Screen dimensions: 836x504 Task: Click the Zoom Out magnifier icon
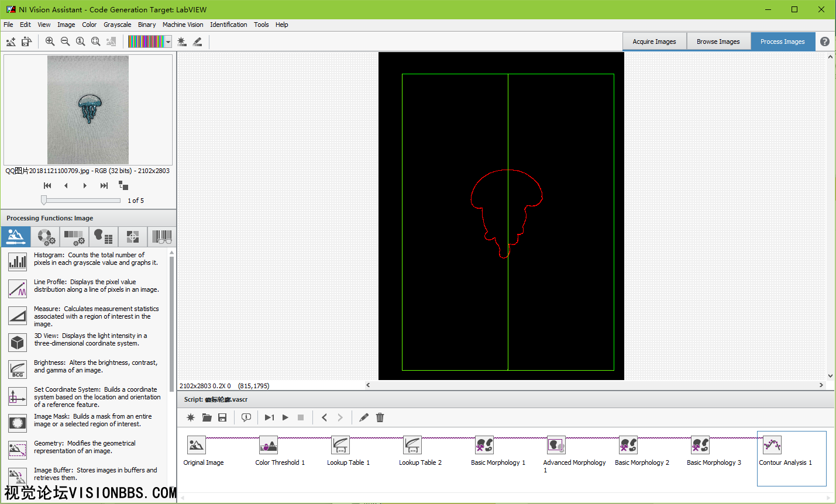[65, 42]
